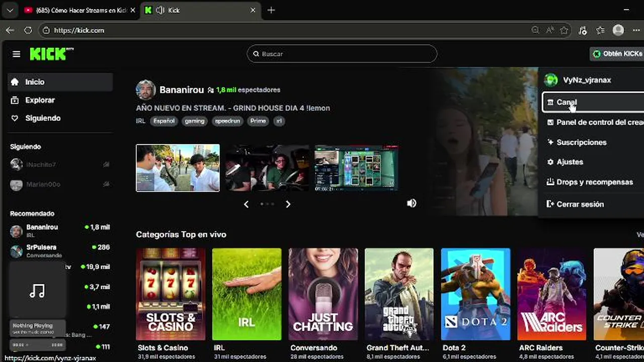Add page to favorites star icon
This screenshot has height=362, width=644.
(564, 30)
